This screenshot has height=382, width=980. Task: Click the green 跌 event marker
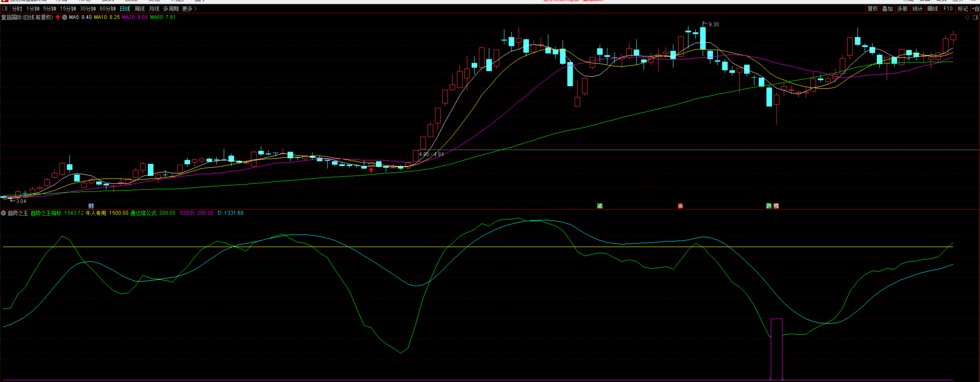tap(769, 206)
